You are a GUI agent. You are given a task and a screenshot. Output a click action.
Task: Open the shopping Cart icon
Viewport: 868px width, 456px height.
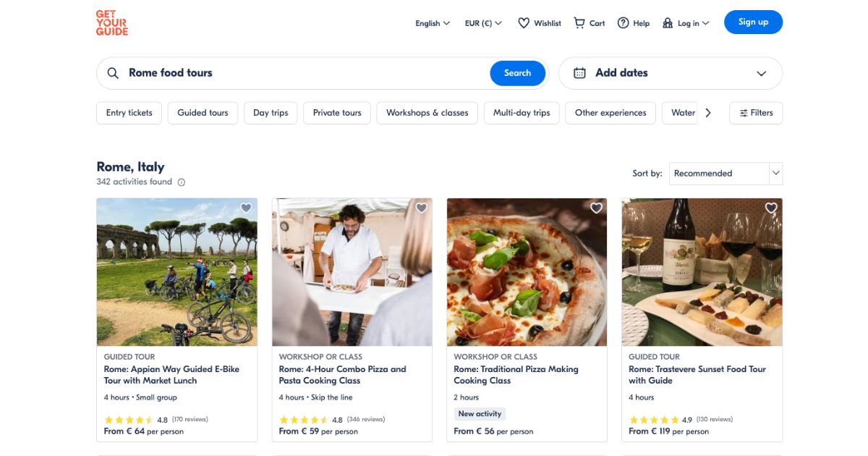(579, 23)
